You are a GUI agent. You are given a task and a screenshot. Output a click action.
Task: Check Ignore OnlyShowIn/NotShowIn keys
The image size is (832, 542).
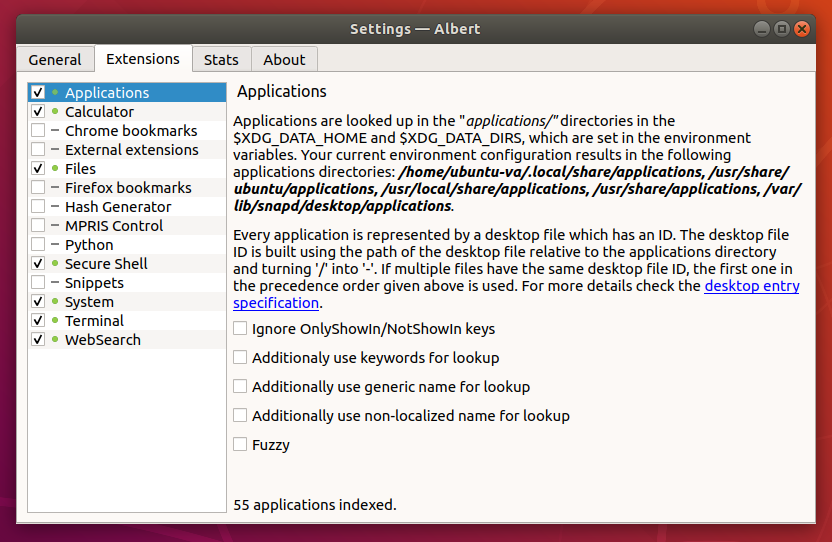point(240,328)
